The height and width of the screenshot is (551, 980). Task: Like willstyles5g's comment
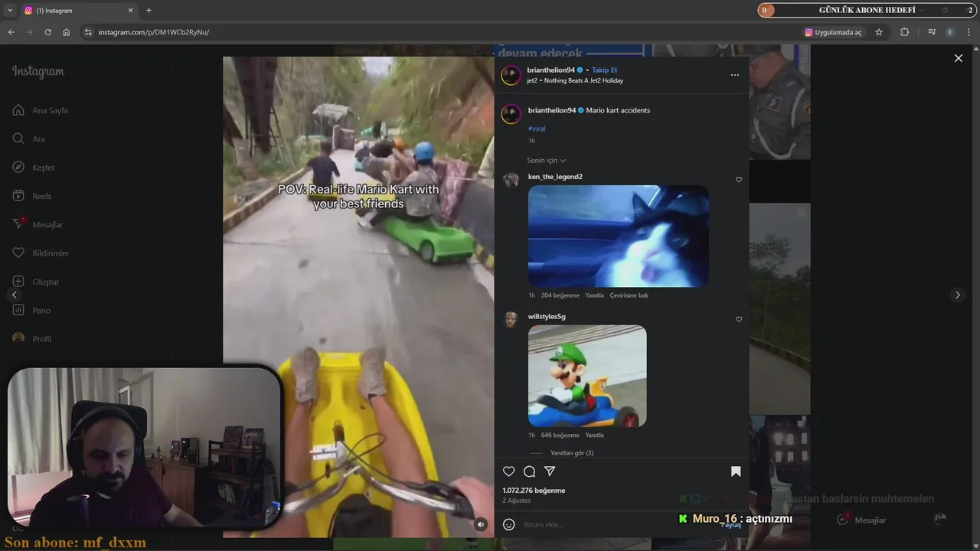click(x=739, y=319)
